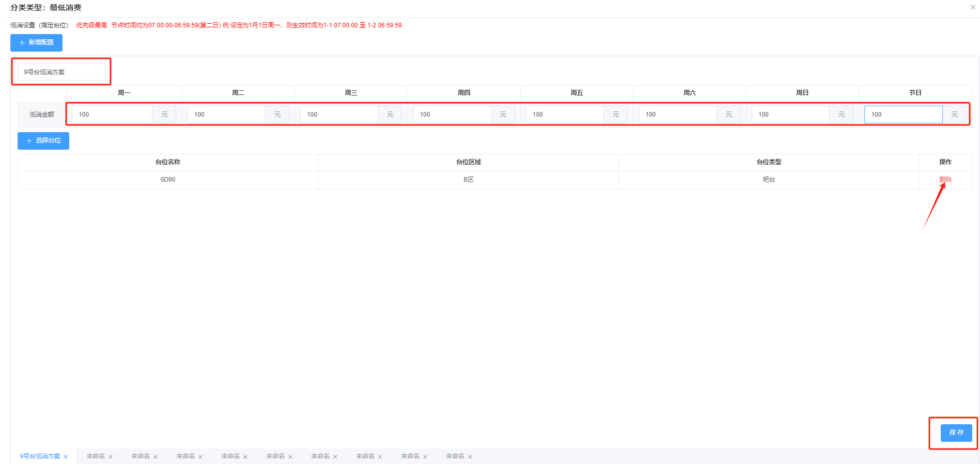The width and height of the screenshot is (980, 464).
Task: Focus the 周三 minimum amount input
Action: click(x=339, y=115)
